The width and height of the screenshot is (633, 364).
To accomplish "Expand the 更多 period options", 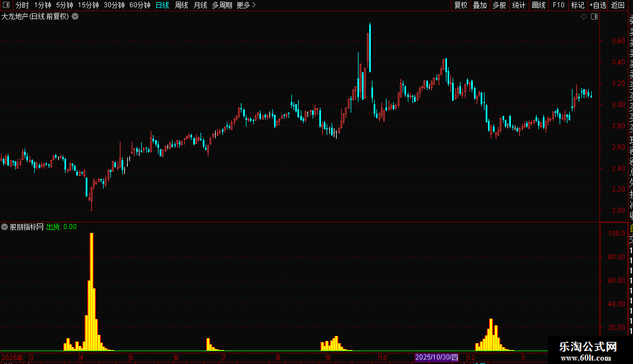I will [x=246, y=5].
